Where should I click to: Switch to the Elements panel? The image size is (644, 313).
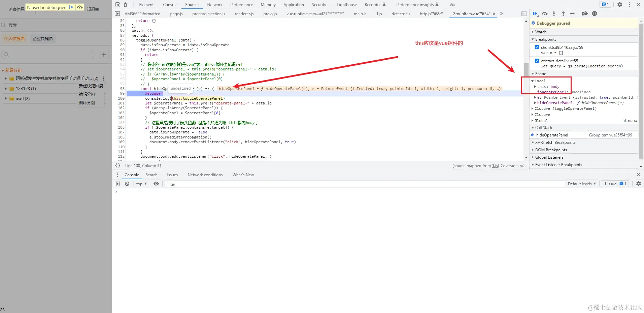pyautogui.click(x=147, y=5)
